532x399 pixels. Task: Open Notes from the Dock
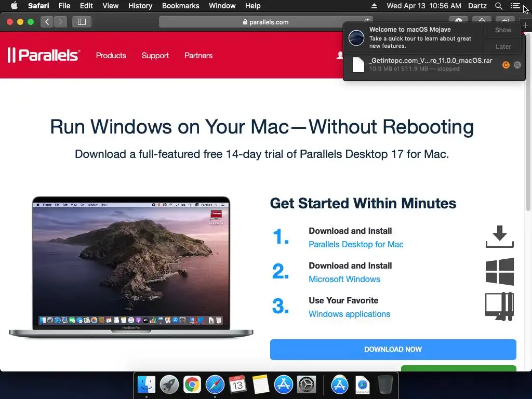click(261, 385)
